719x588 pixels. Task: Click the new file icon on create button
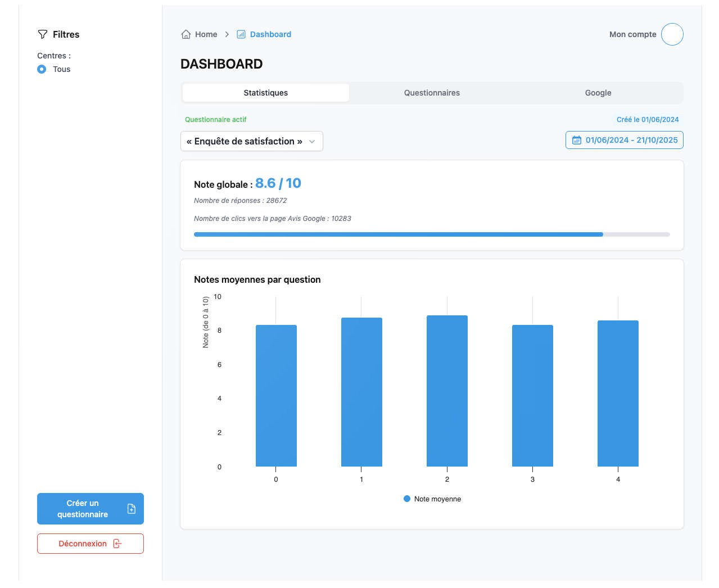click(132, 509)
